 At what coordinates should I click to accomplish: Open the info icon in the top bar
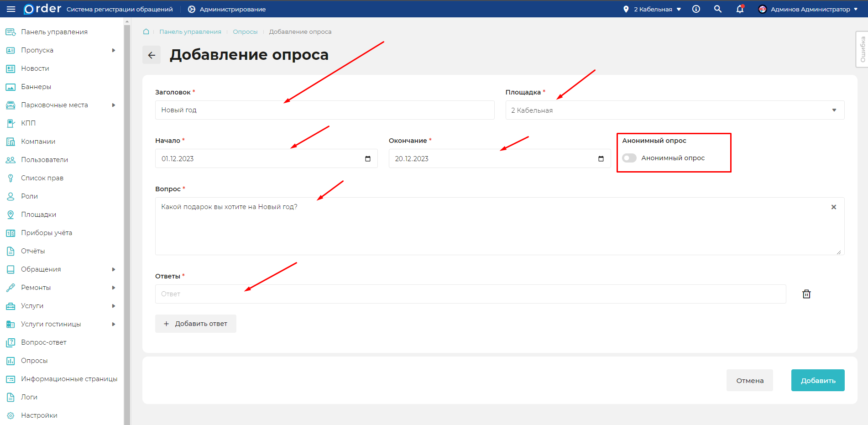(x=696, y=9)
